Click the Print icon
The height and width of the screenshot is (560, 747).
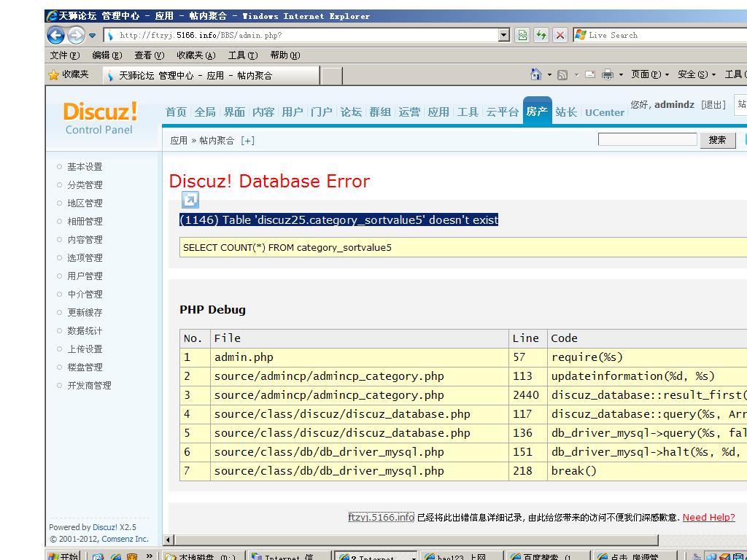pos(608,74)
